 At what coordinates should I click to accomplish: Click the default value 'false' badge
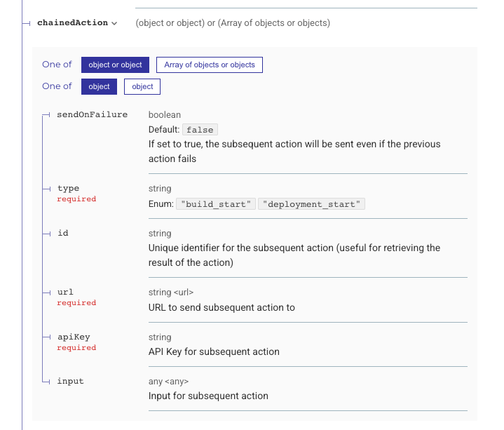point(200,130)
